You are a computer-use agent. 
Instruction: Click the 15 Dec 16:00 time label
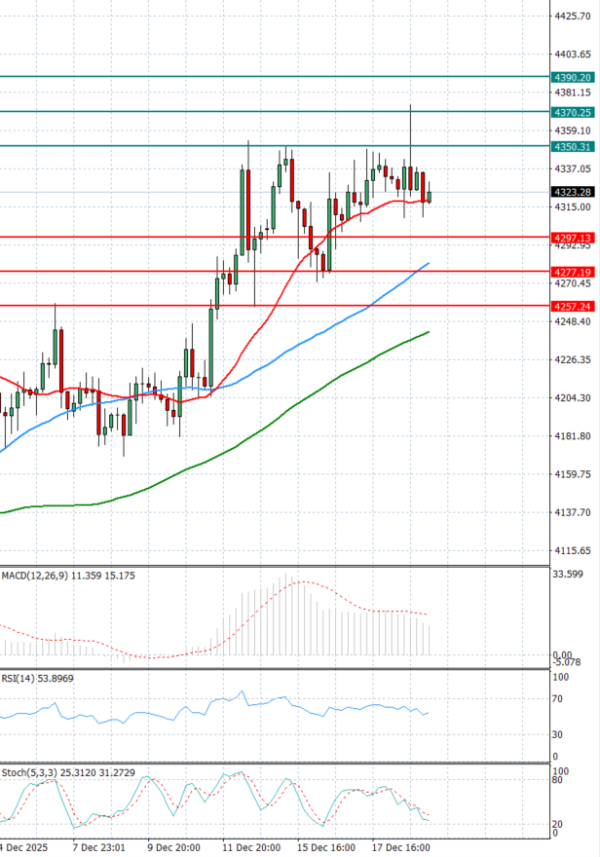point(325,847)
